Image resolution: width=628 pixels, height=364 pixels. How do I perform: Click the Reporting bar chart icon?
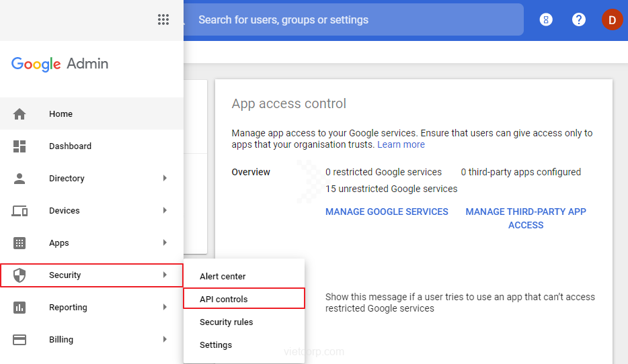(x=19, y=308)
